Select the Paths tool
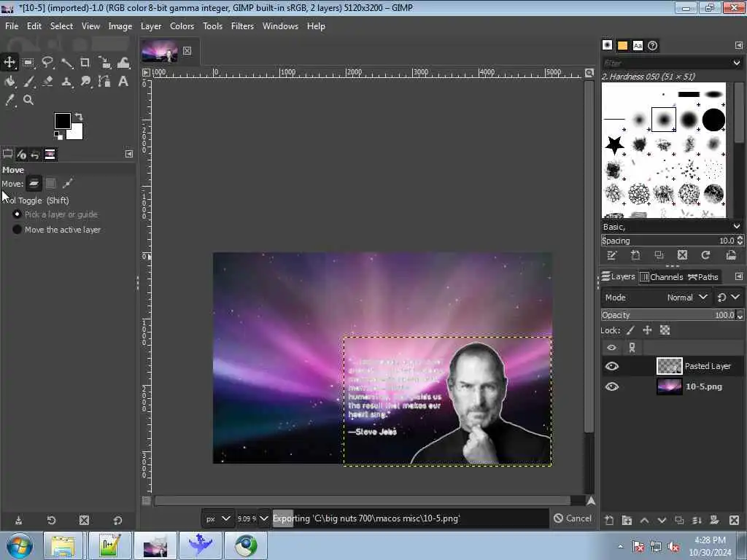This screenshot has width=747, height=560. [104, 82]
